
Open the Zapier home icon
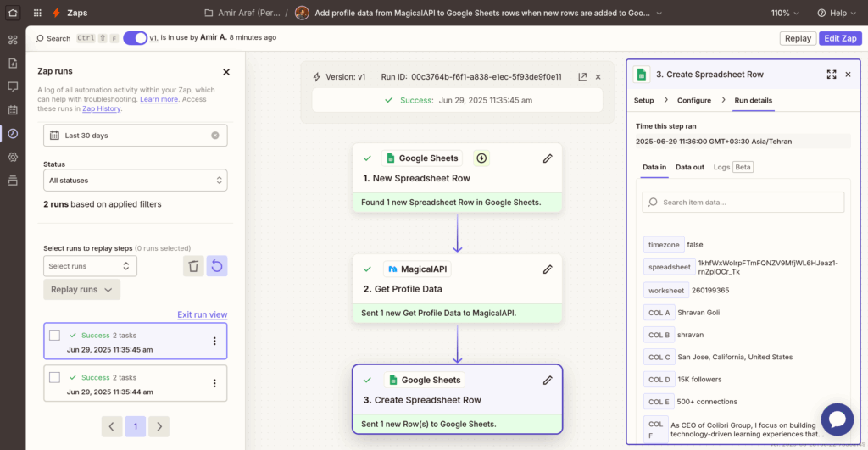(x=13, y=13)
